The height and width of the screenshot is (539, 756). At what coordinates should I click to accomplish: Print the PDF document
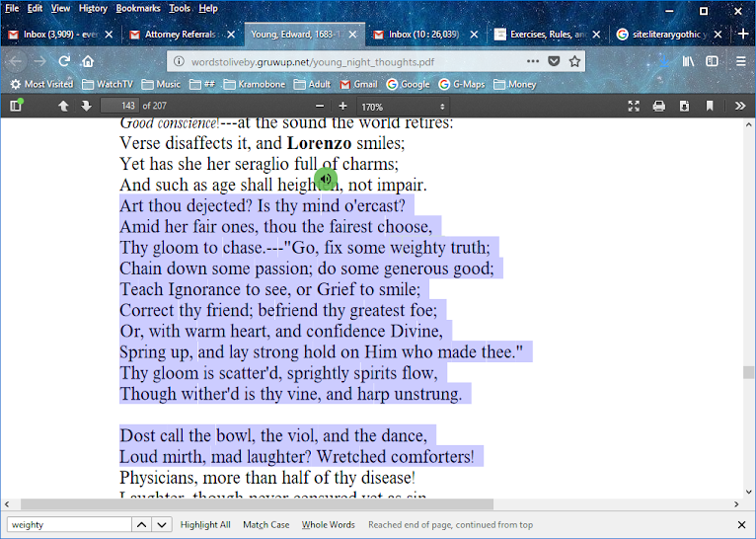pyautogui.click(x=658, y=106)
